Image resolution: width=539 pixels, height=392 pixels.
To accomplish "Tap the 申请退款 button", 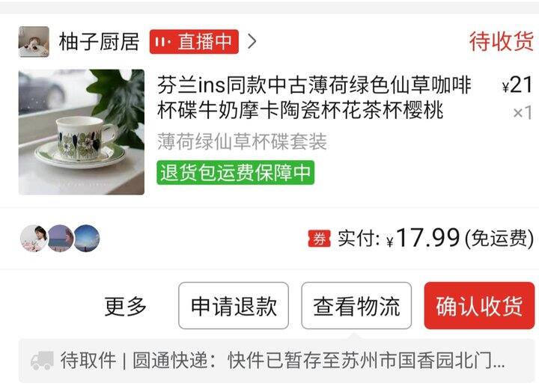I will [234, 306].
